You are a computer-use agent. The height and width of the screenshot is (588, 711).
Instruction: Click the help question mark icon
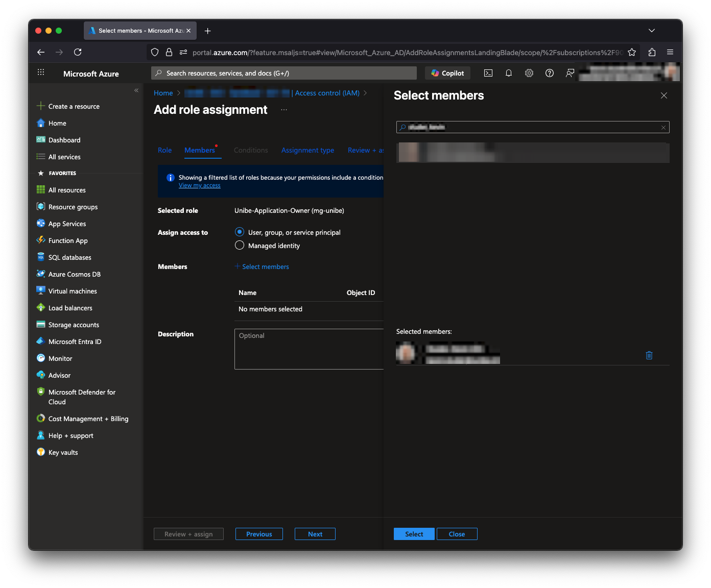pyautogui.click(x=550, y=73)
